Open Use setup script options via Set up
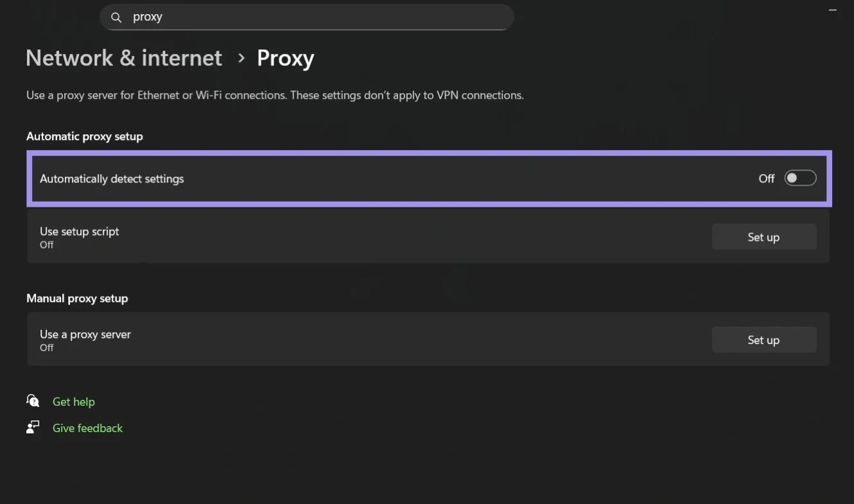 pos(763,236)
